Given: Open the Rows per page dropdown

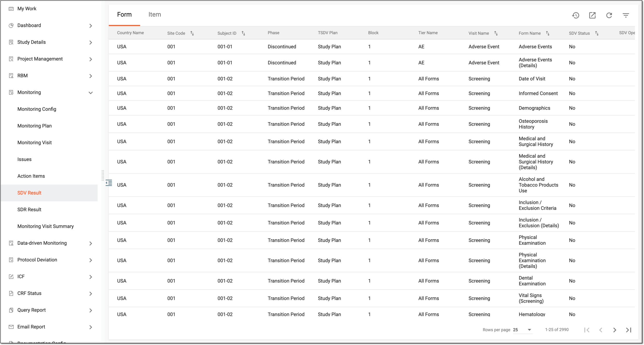Looking at the screenshot, I should coord(522,330).
